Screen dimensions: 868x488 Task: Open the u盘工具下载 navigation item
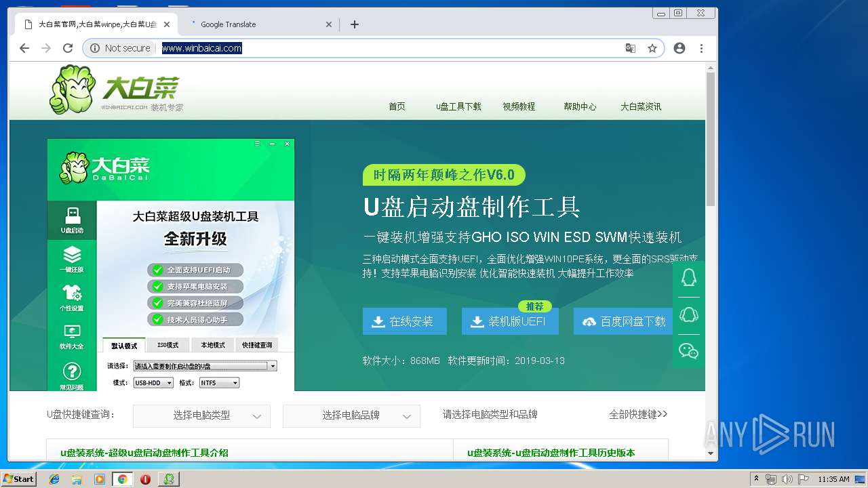click(x=458, y=106)
